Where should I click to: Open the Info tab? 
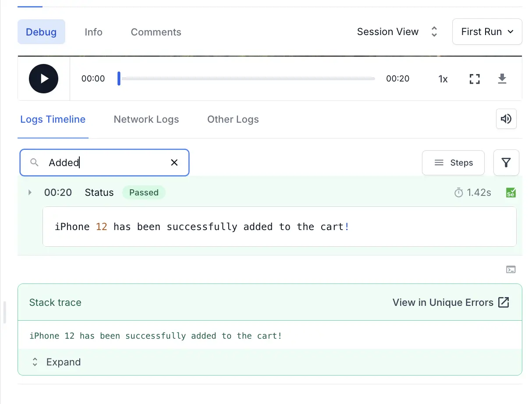(x=93, y=32)
